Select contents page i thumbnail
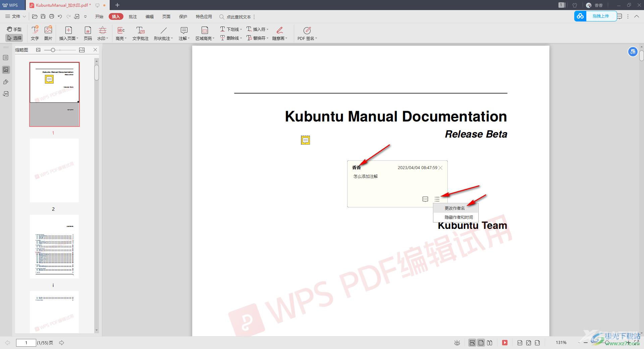The height and width of the screenshot is (349, 644). (x=54, y=247)
